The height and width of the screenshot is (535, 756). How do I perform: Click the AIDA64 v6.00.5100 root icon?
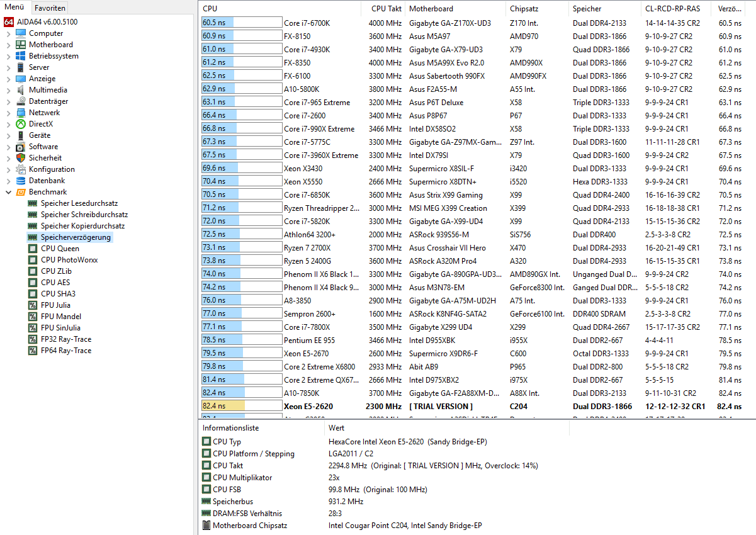(x=9, y=22)
